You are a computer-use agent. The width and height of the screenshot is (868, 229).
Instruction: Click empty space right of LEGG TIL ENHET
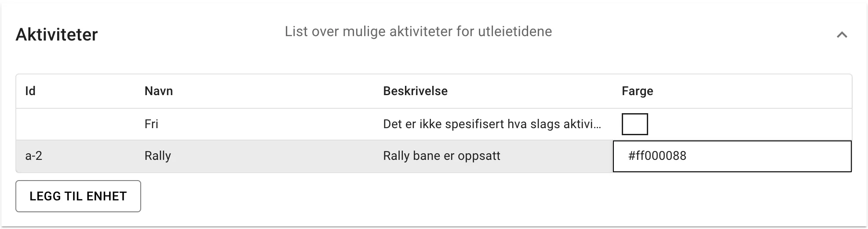tap(440, 196)
